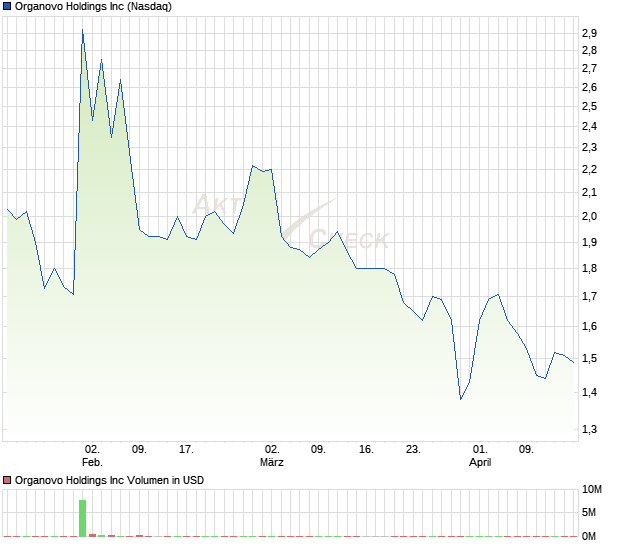
Task: Click the '17.' date label
Action: coord(186,450)
